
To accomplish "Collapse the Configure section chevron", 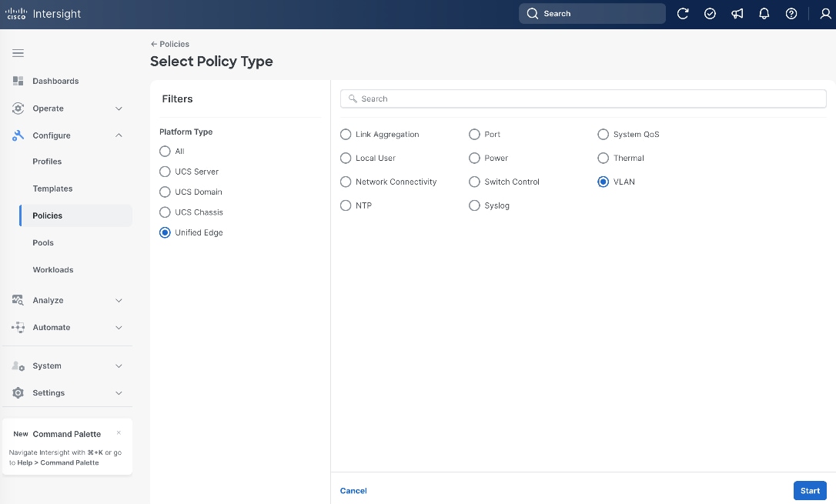I will (119, 135).
